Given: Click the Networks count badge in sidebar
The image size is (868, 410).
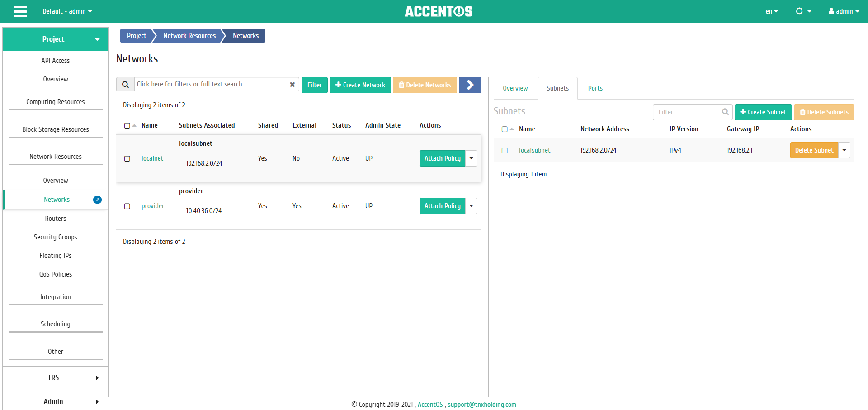Looking at the screenshot, I should 97,200.
